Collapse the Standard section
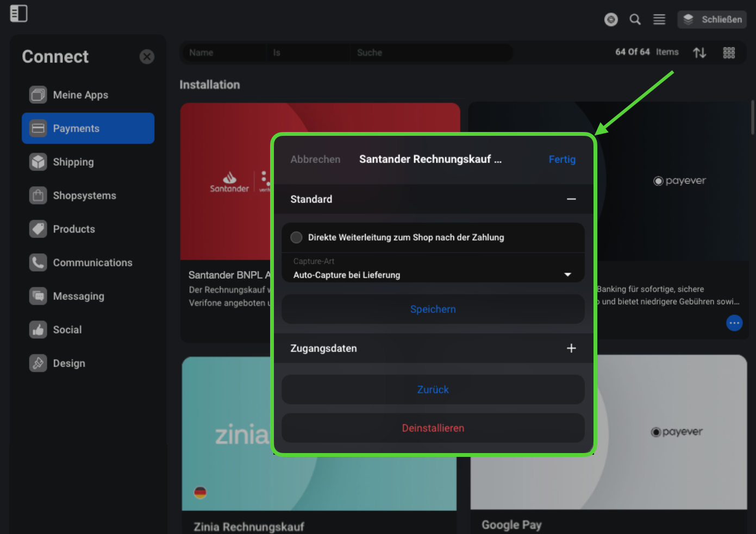The height and width of the screenshot is (534, 756). [x=571, y=199]
